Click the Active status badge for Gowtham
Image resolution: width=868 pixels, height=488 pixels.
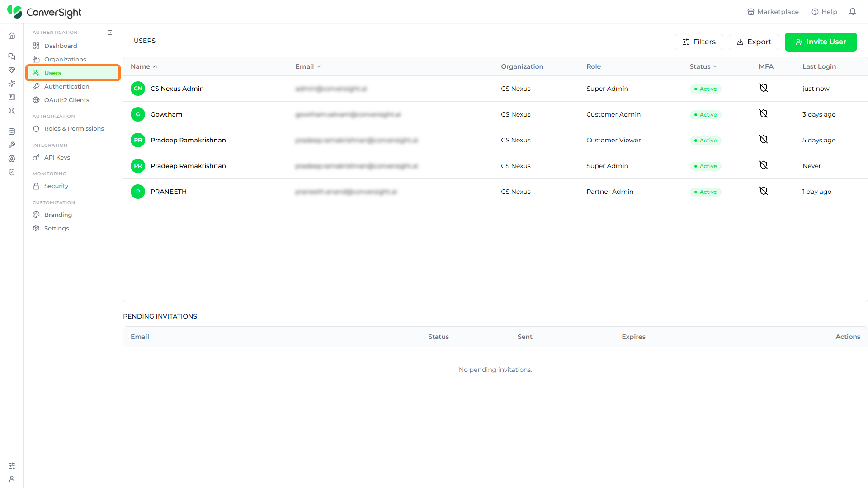705,115
